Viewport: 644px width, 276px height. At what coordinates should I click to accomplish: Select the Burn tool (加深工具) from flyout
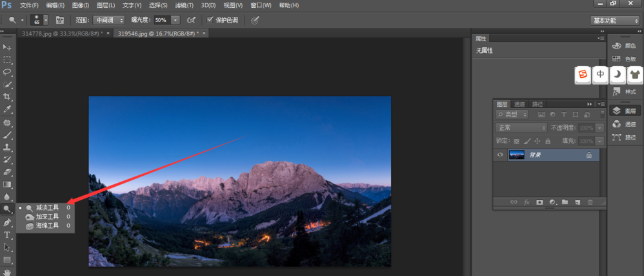[x=46, y=217]
